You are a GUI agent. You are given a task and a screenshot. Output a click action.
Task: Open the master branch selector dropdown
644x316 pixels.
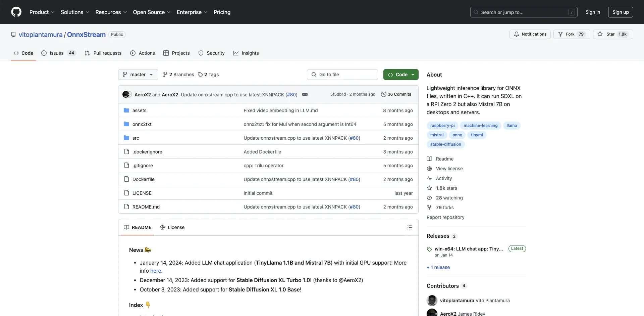(x=138, y=75)
